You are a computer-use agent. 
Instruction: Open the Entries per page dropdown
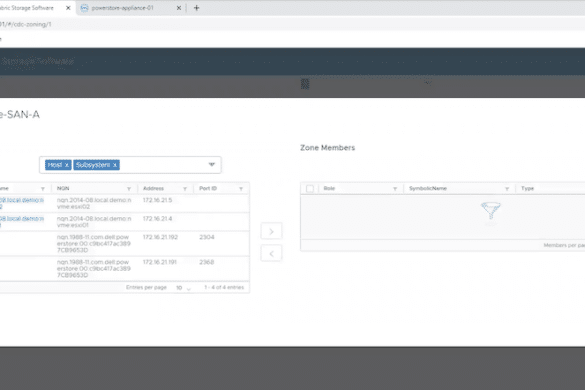click(183, 288)
